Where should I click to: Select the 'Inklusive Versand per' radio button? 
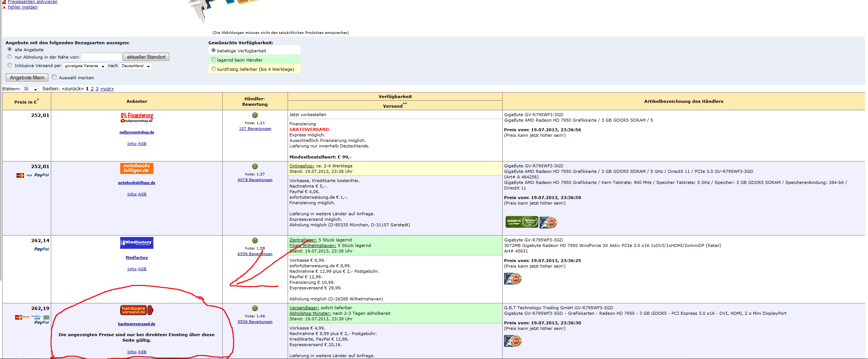pyautogui.click(x=10, y=65)
